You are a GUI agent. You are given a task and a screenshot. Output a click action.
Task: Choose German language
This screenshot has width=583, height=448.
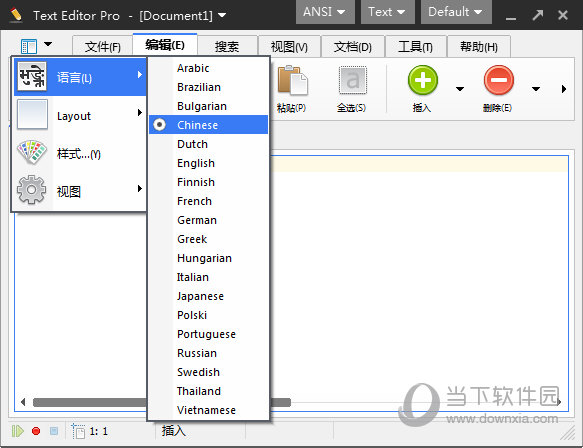tap(208, 220)
